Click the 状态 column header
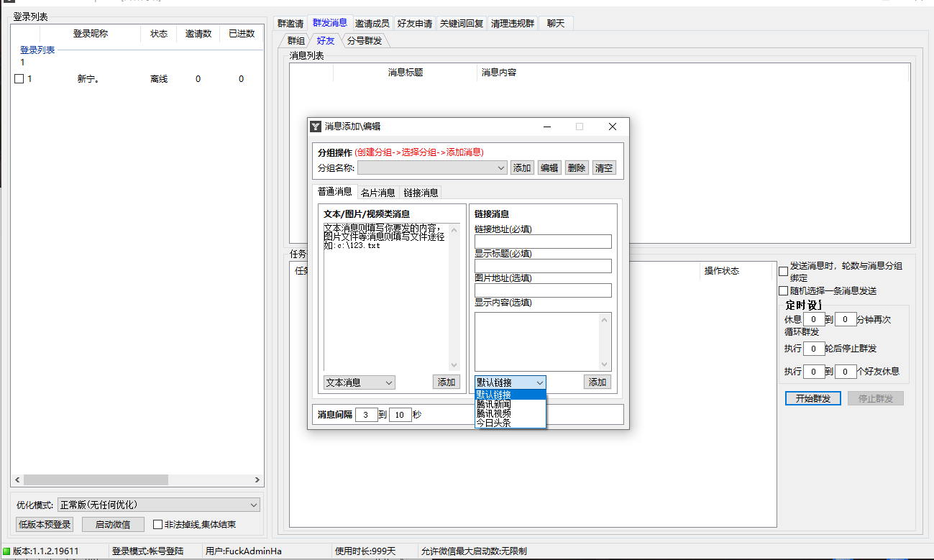 159,34
